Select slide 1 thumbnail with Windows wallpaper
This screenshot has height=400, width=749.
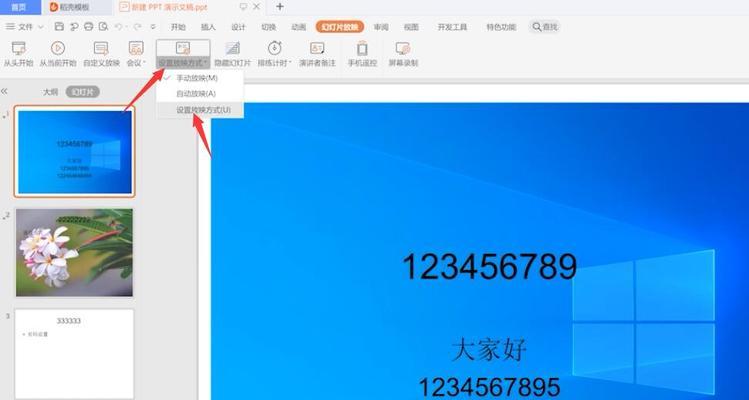[75, 151]
